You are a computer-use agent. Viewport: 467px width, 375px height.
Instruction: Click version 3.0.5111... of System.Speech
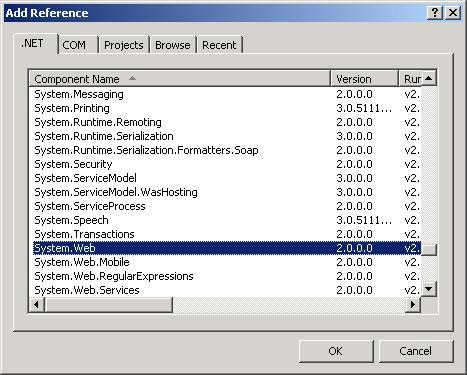(x=364, y=220)
